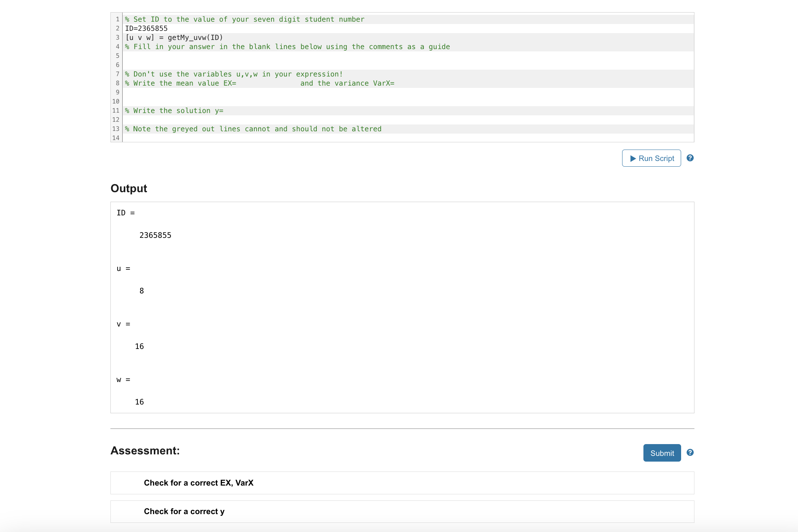Screen dimensions: 798x532
Task: Expand 'Check for a correct y' test
Action: click(x=184, y=511)
